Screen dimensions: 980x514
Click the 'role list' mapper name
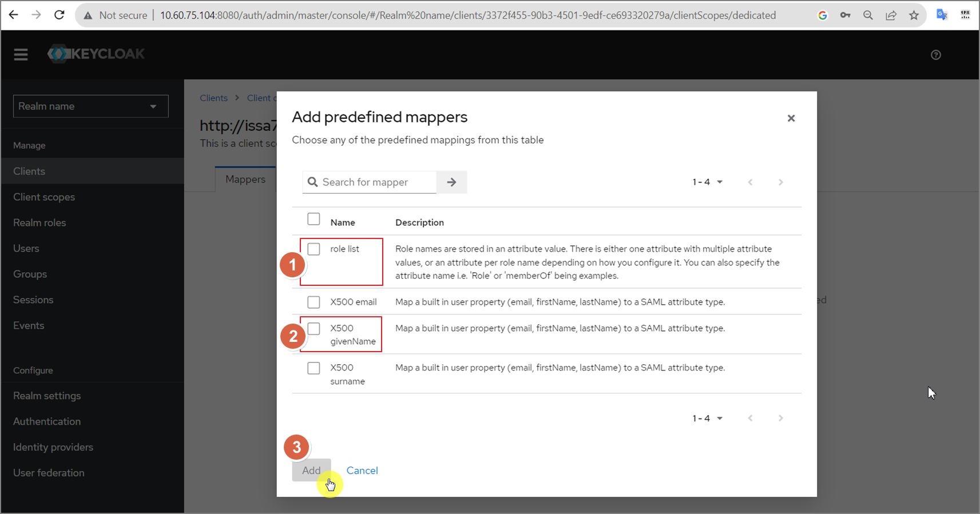tap(344, 249)
